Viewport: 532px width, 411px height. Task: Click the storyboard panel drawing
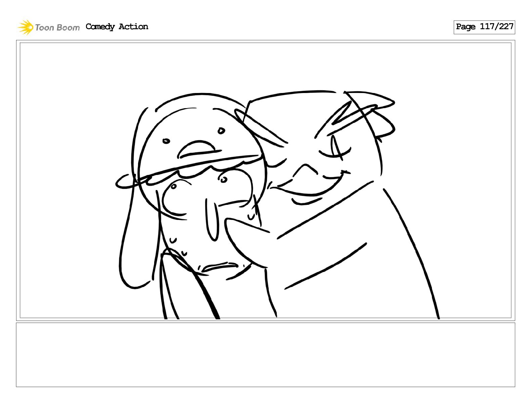click(x=265, y=180)
